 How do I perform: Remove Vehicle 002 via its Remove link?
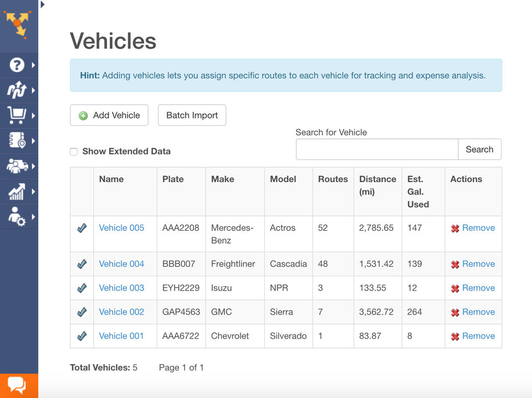coord(478,312)
